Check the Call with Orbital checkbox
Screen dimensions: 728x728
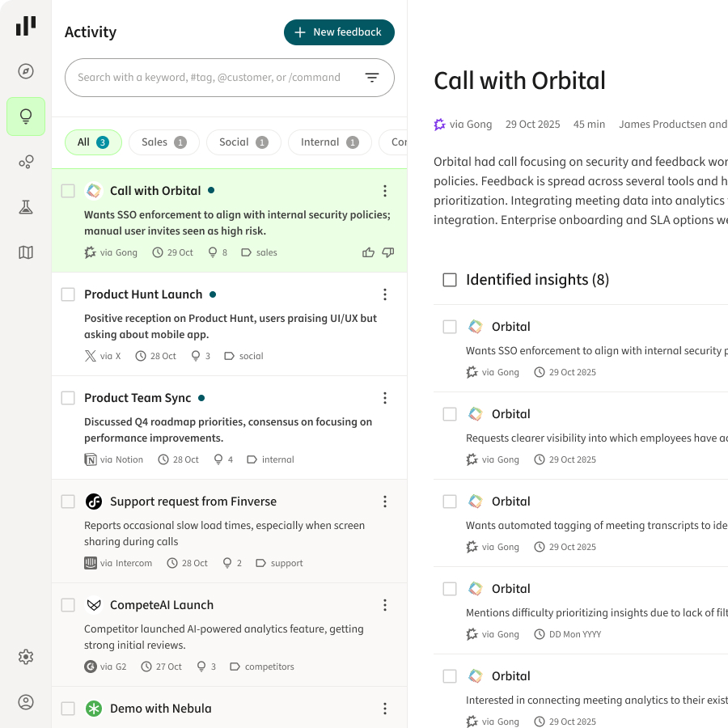pyautogui.click(x=68, y=191)
